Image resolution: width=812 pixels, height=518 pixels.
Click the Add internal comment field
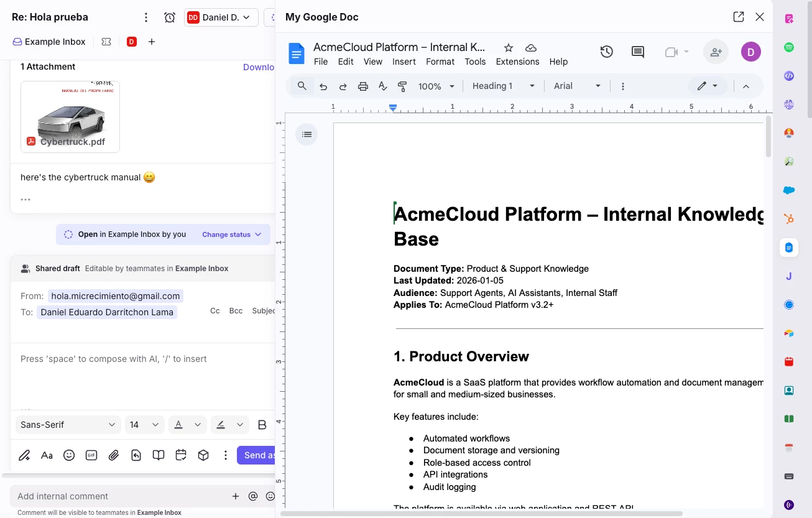pos(121,496)
